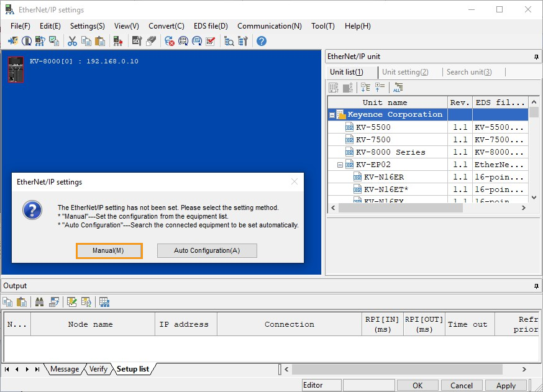Click the binoculars Find icon in Output panel

click(40, 302)
